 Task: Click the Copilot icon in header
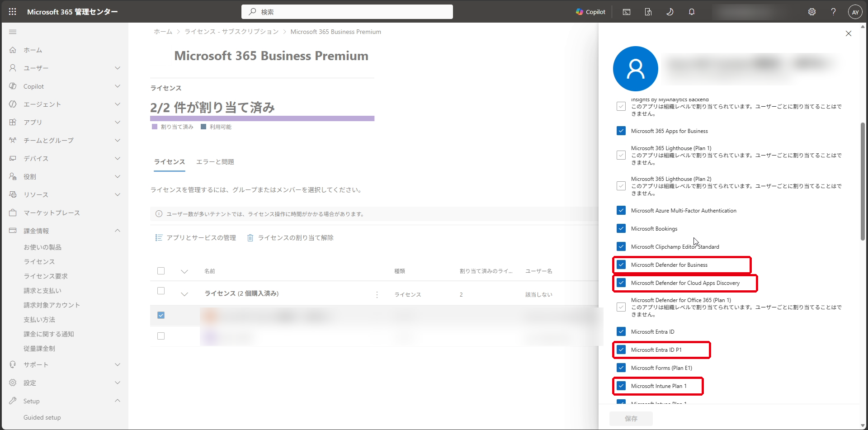point(590,12)
